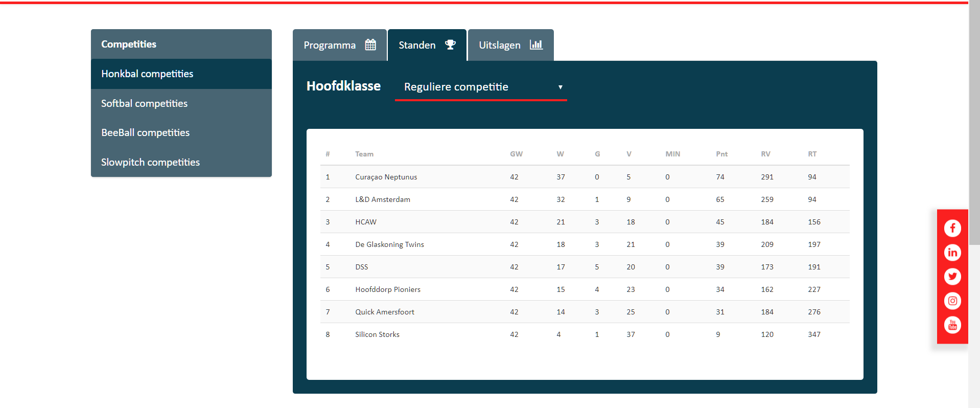Select Softbal competities in sidebar
The height and width of the screenshot is (408, 980).
(181, 103)
